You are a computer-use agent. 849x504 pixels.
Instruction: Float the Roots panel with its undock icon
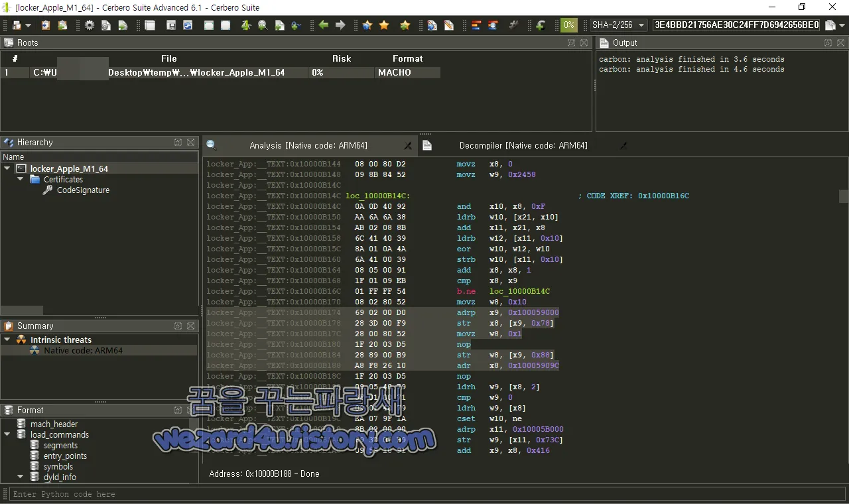tap(571, 42)
